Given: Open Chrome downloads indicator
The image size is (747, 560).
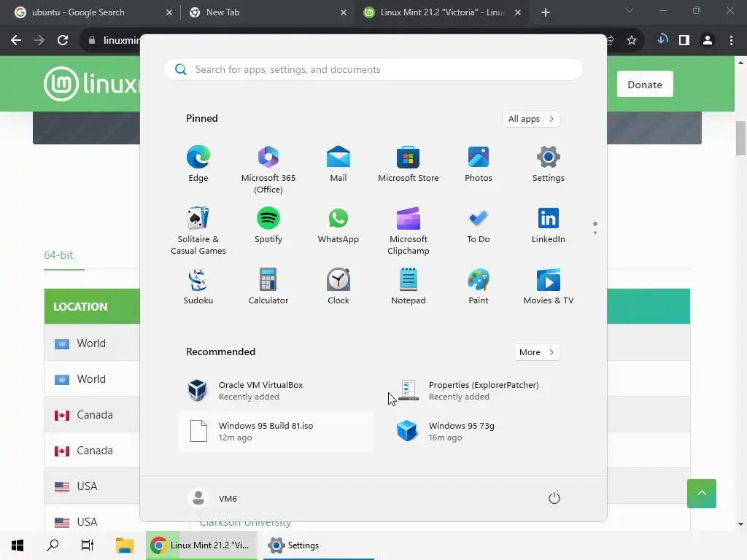Looking at the screenshot, I should tap(662, 40).
